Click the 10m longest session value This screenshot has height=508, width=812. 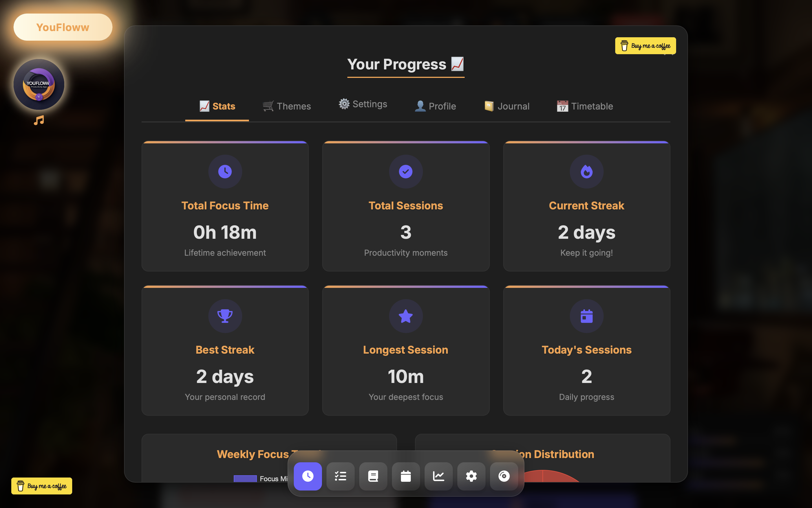point(406,376)
